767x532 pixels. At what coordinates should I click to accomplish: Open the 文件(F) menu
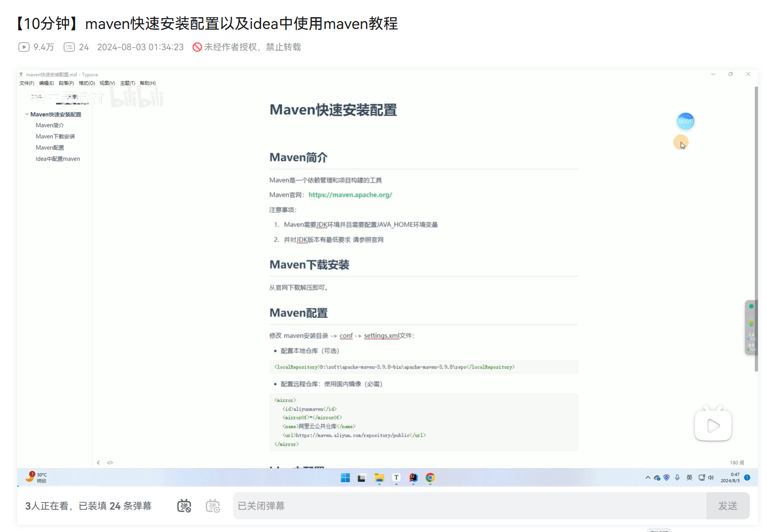tap(27, 83)
